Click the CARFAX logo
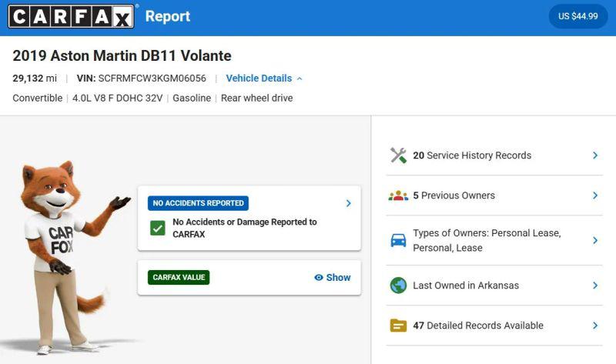The image size is (616, 364). (x=71, y=16)
